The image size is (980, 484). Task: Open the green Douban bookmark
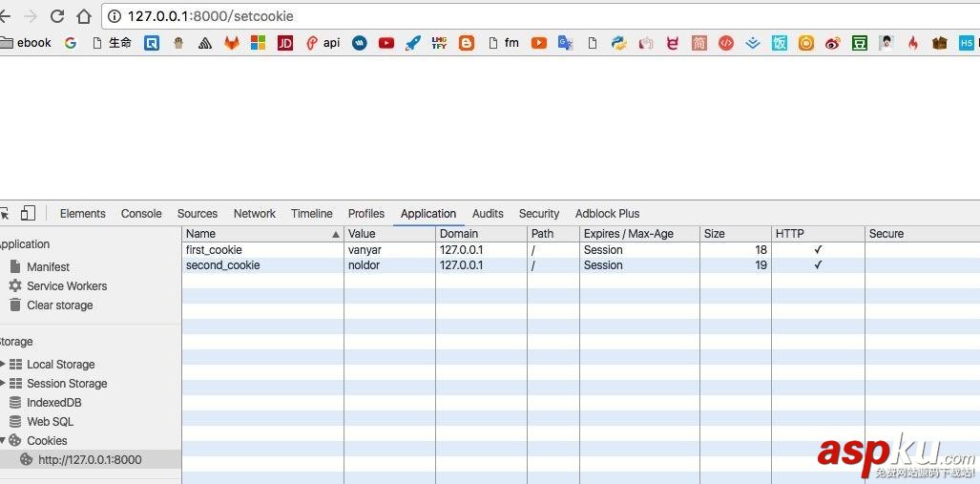pos(860,43)
